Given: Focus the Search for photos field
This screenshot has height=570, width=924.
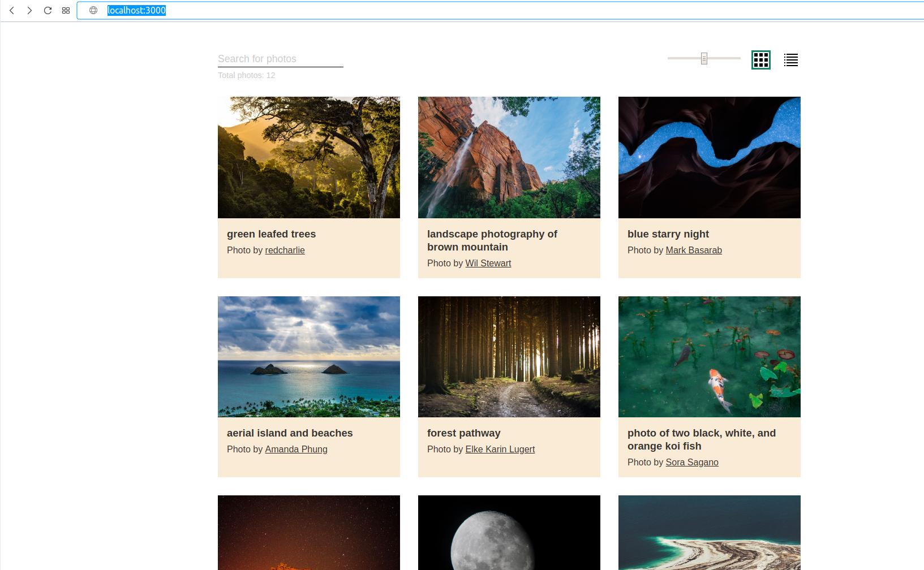Looking at the screenshot, I should click(280, 59).
